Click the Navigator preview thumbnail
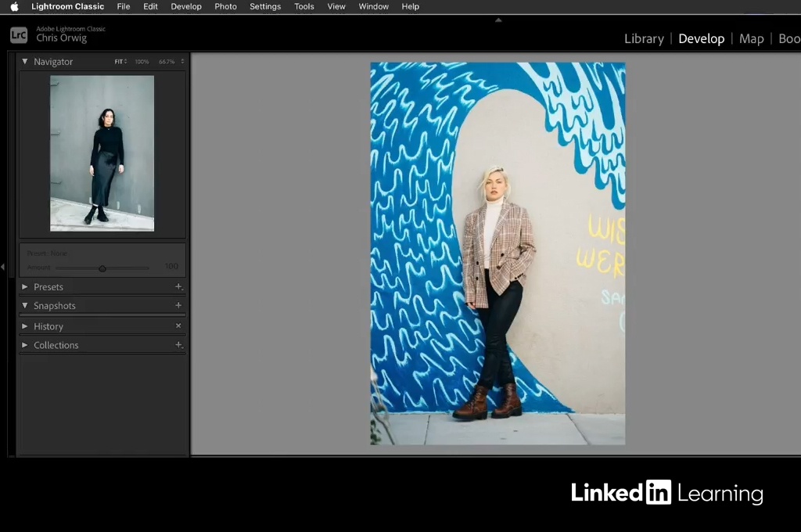 [x=102, y=153]
